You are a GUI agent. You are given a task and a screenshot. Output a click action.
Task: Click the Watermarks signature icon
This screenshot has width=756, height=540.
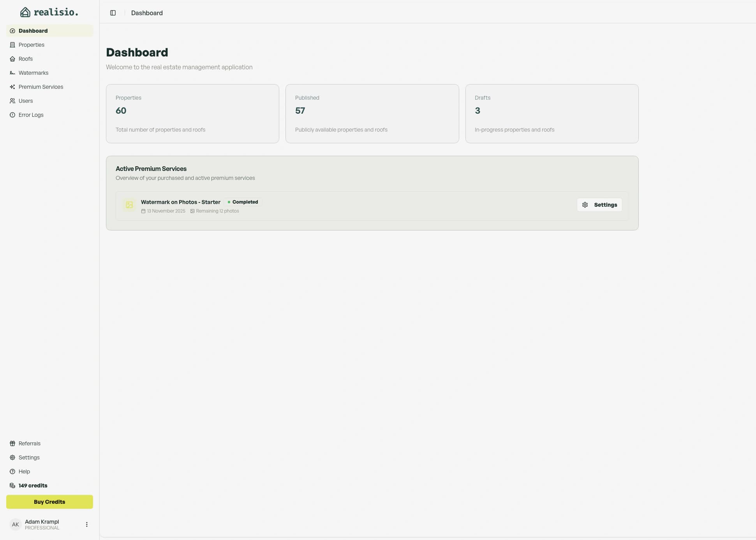click(x=12, y=73)
